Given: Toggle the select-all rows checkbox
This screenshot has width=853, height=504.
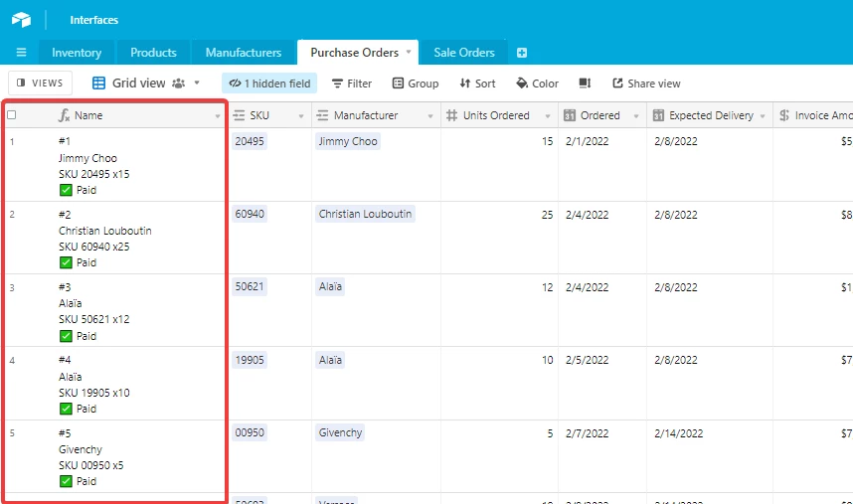Looking at the screenshot, I should [11, 114].
